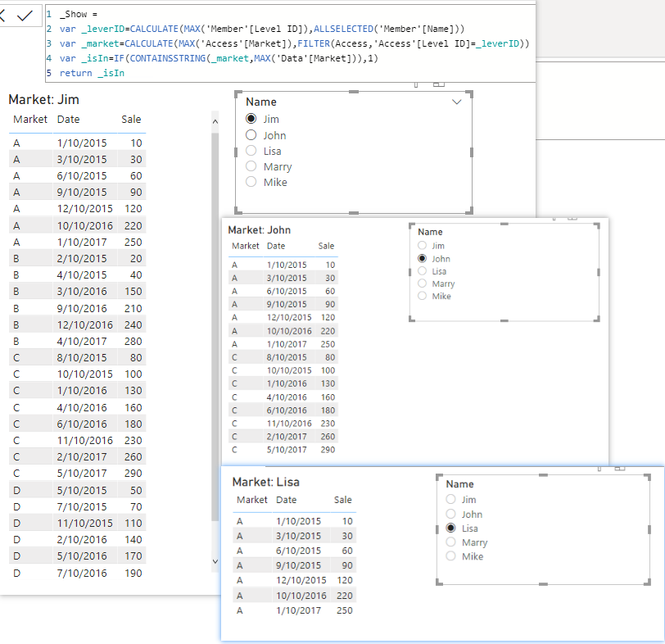
Task: Select the 5/10/2017 date in John table
Action: tap(287, 450)
